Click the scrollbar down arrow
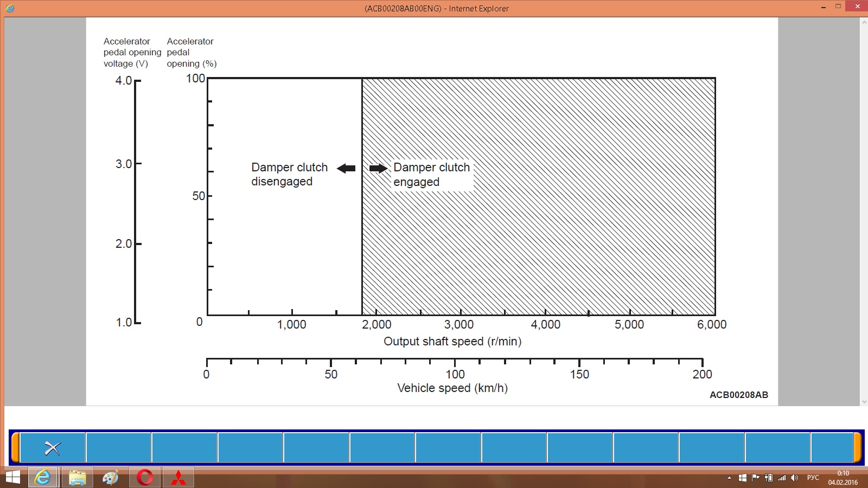The height and width of the screenshot is (488, 868). point(864,402)
